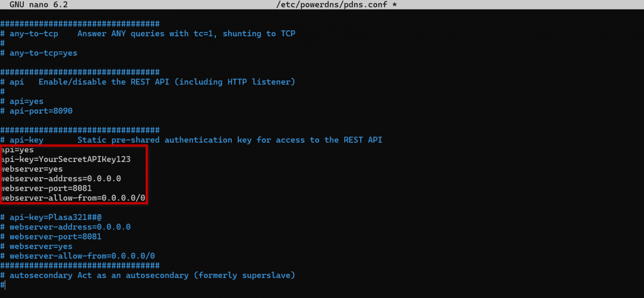This screenshot has width=644, height=298.
Task: Place cursor on the autosecondary comment line
Action: 148,275
